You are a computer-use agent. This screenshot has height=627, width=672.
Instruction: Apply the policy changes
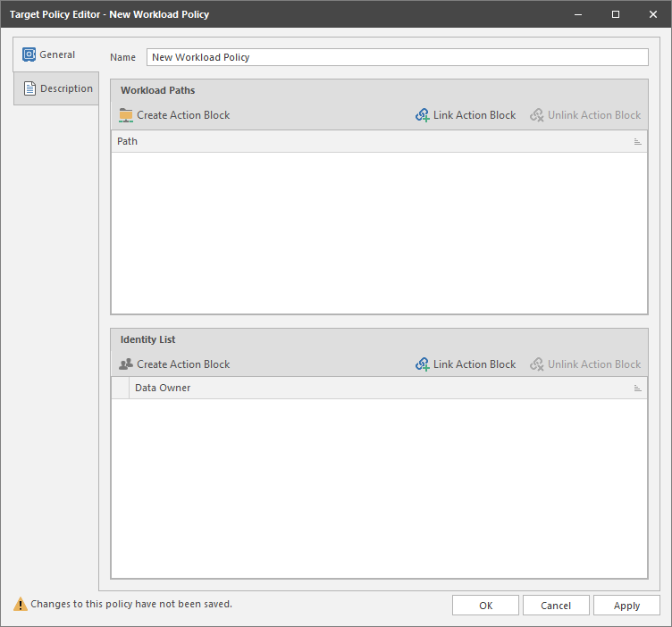(626, 606)
